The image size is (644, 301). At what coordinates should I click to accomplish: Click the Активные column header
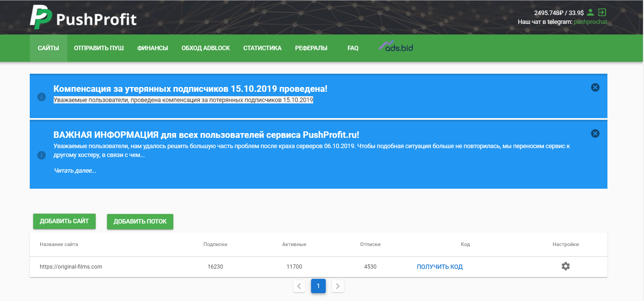coord(294,244)
